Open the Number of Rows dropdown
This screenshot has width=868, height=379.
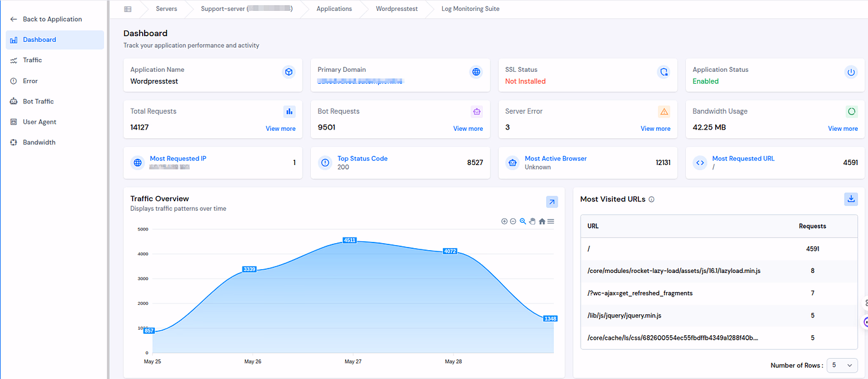(x=843, y=365)
